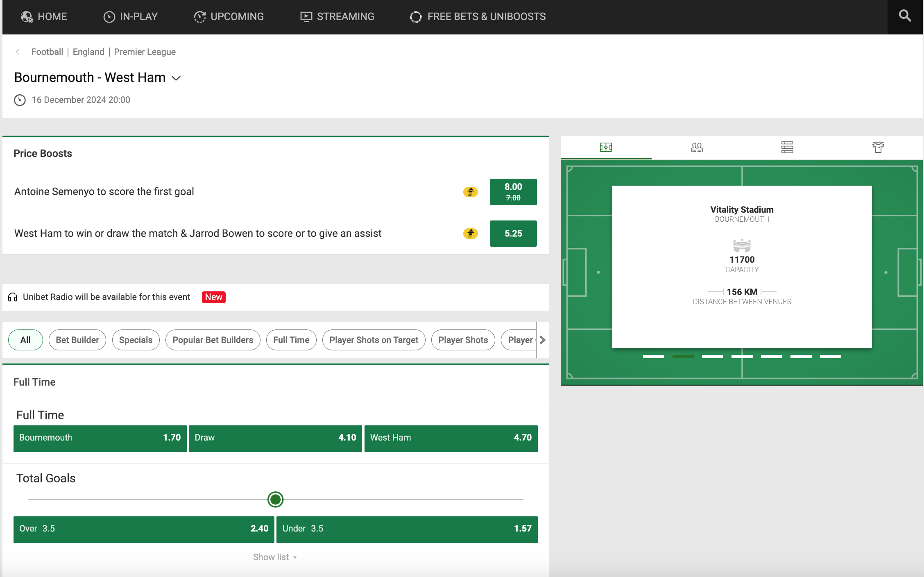This screenshot has height=577, width=924.
Task: Bet on Semenyo first goal at 8.00
Action: coord(513,192)
